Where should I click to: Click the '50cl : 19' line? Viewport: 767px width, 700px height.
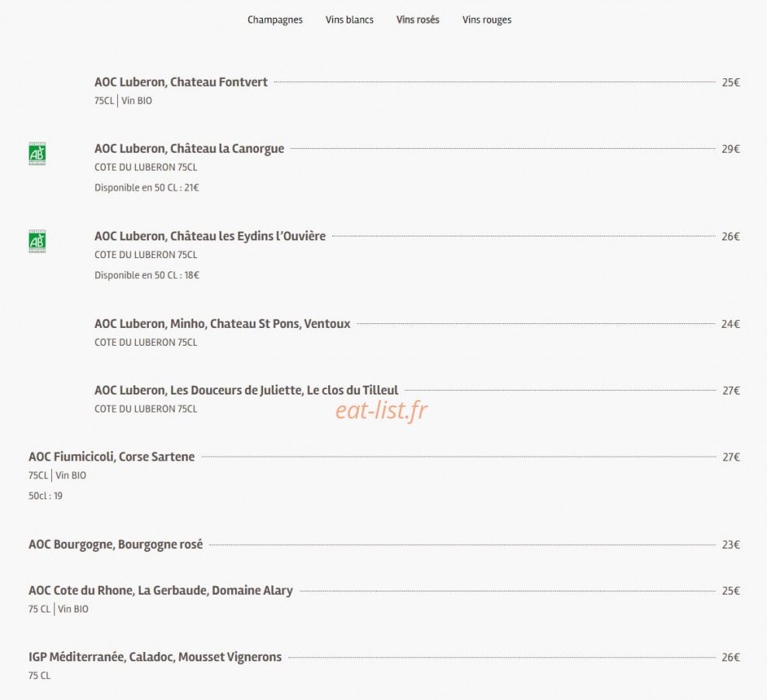point(46,495)
